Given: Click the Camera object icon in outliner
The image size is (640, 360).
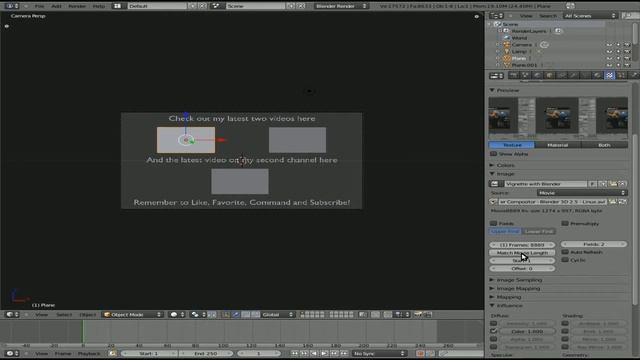Looking at the screenshot, I should (x=507, y=44).
